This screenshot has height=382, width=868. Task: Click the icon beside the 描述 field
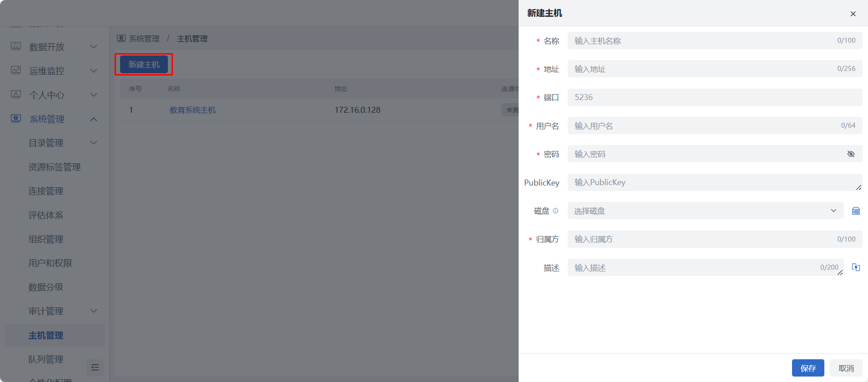pos(856,267)
